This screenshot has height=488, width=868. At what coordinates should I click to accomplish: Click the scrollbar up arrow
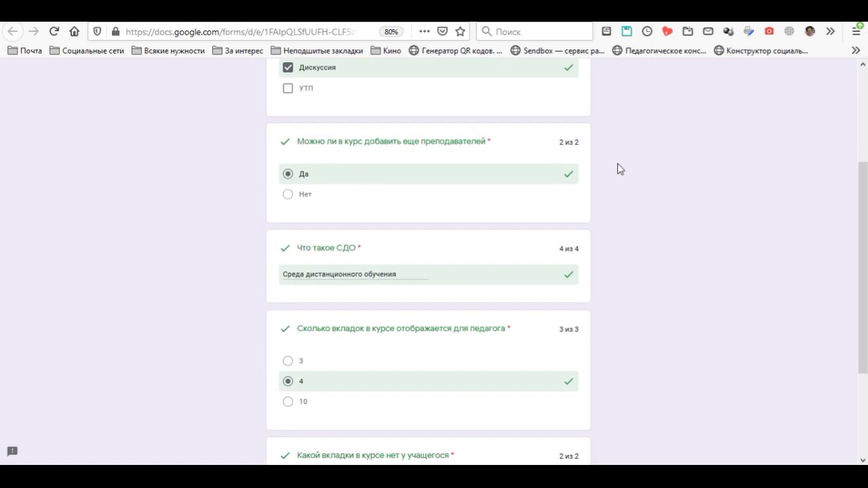point(863,64)
